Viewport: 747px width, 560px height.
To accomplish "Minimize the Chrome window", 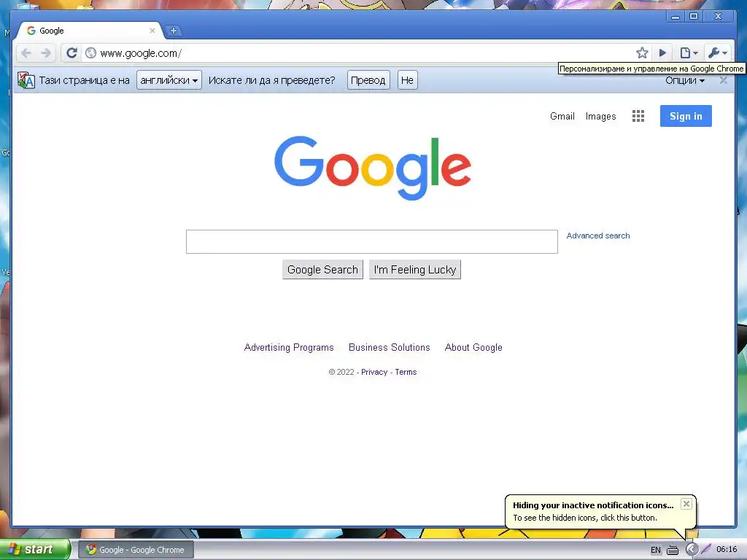I will [x=676, y=17].
